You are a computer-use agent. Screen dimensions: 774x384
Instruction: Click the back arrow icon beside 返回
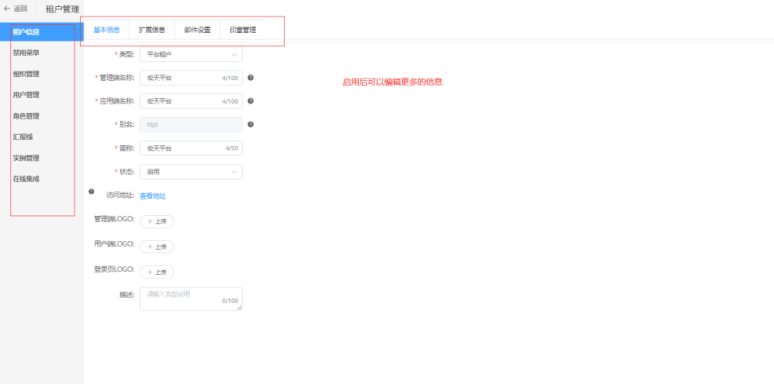[x=7, y=8]
